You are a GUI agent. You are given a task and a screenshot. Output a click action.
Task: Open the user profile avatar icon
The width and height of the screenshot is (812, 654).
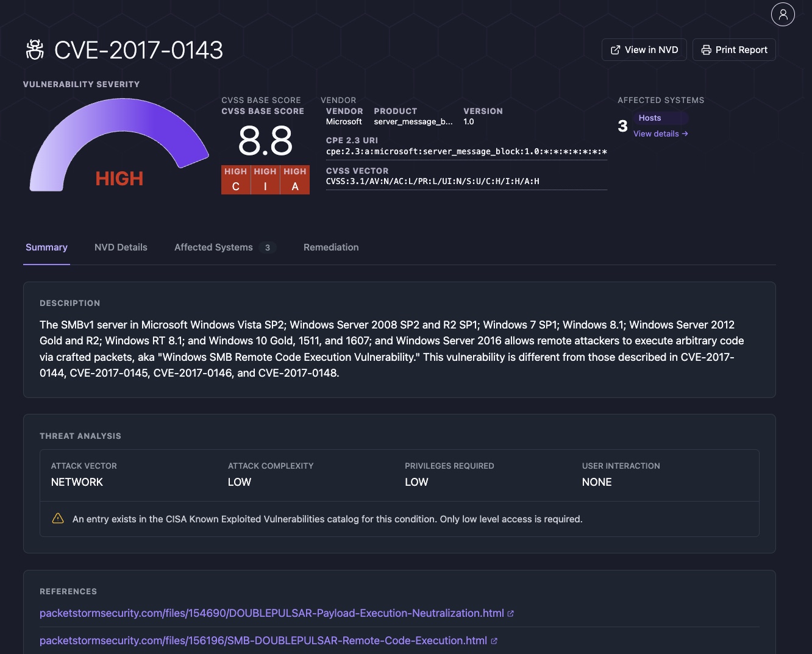[x=783, y=14]
